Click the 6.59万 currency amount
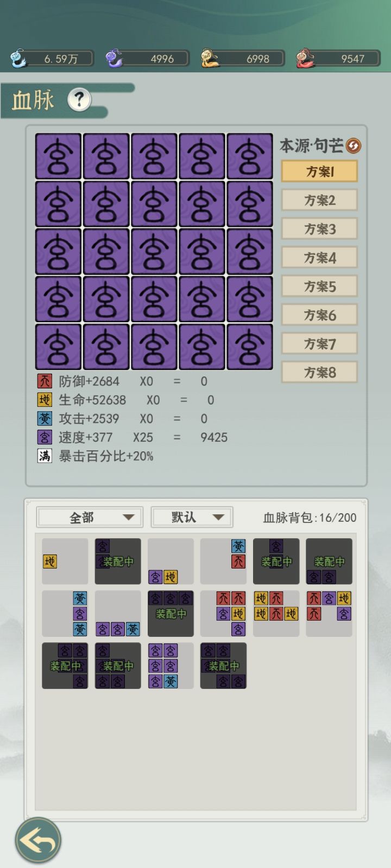 tap(61, 59)
